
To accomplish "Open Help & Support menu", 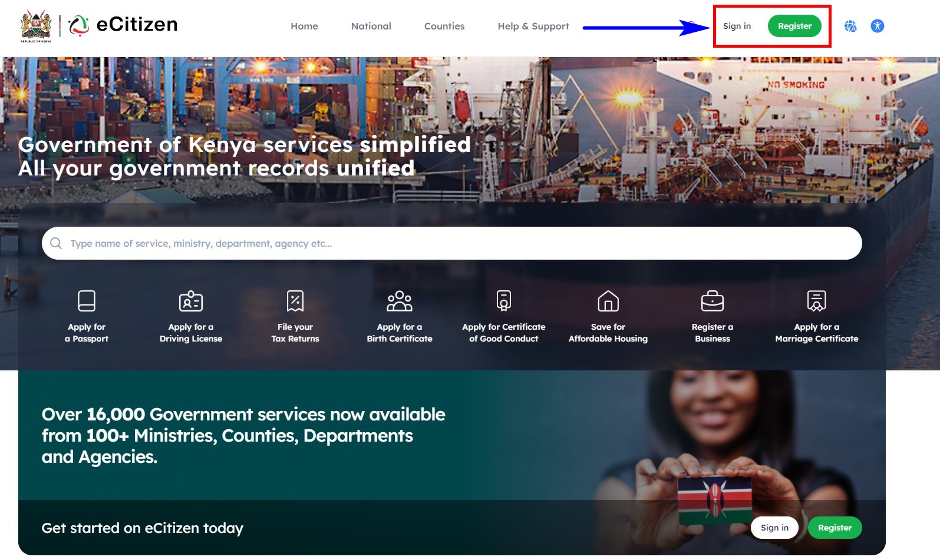I will (533, 26).
